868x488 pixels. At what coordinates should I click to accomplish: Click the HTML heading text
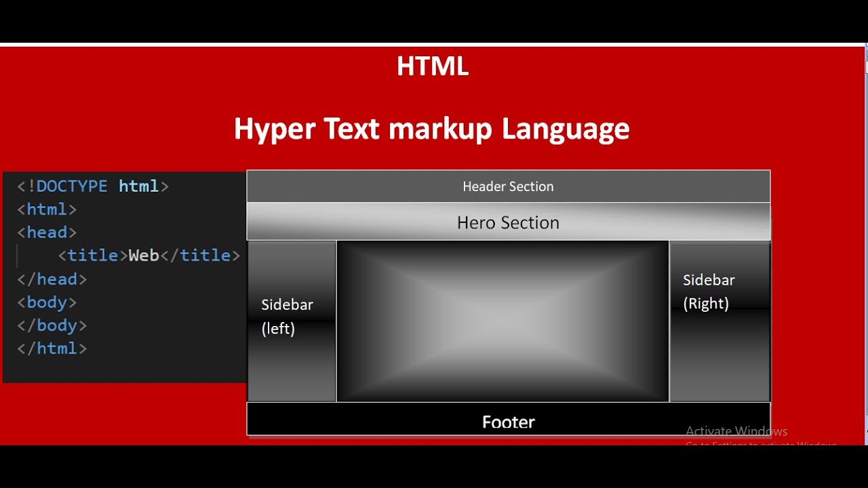pyautogui.click(x=433, y=66)
